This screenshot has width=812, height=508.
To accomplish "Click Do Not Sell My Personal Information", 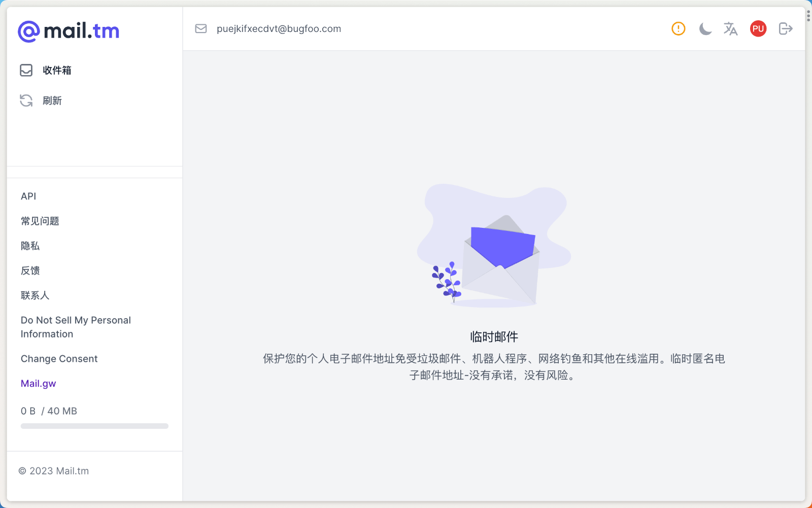I will (76, 327).
